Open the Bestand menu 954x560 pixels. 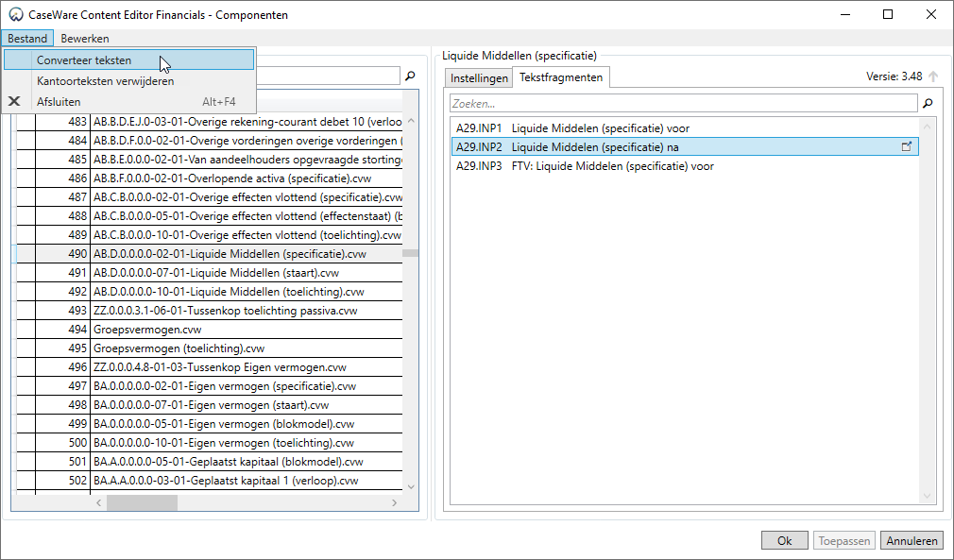click(x=27, y=39)
